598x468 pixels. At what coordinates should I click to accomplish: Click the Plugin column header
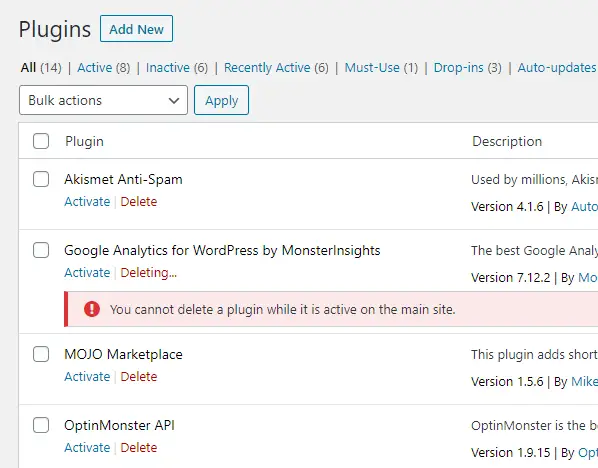click(x=84, y=142)
